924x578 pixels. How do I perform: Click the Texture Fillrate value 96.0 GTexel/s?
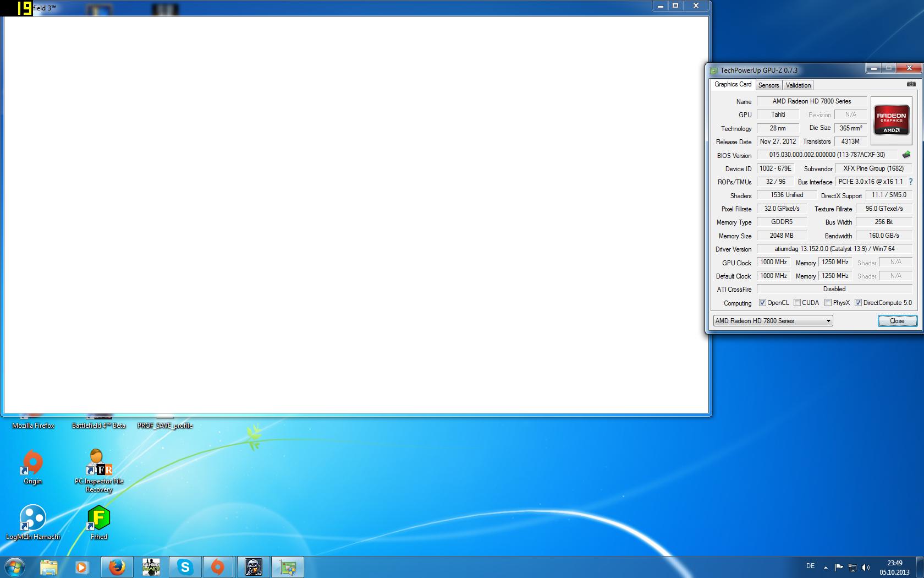tap(884, 209)
